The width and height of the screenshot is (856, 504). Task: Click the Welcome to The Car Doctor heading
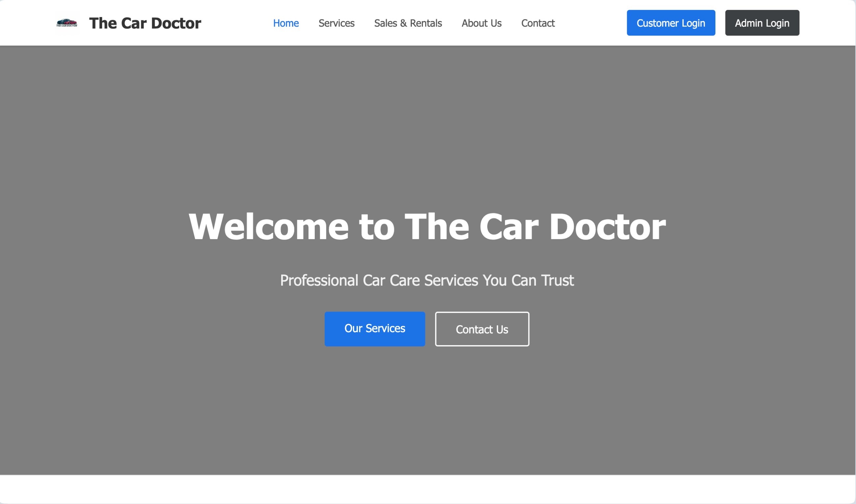click(x=427, y=227)
